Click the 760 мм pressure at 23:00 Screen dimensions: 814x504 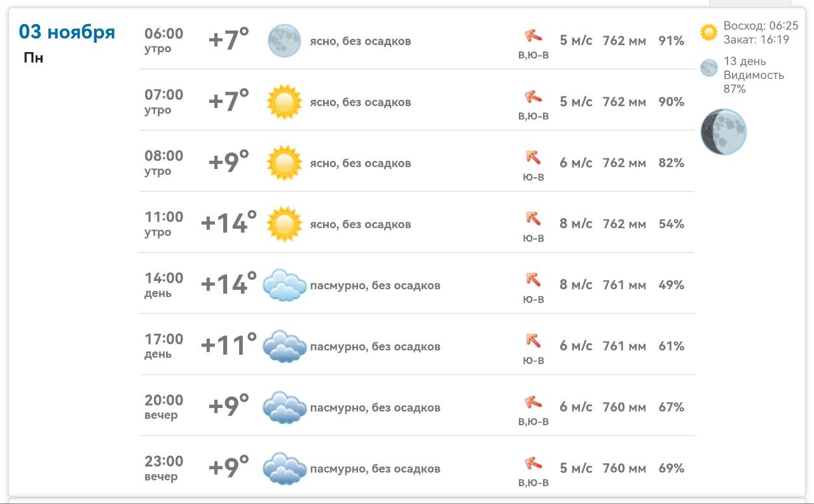coord(624,468)
